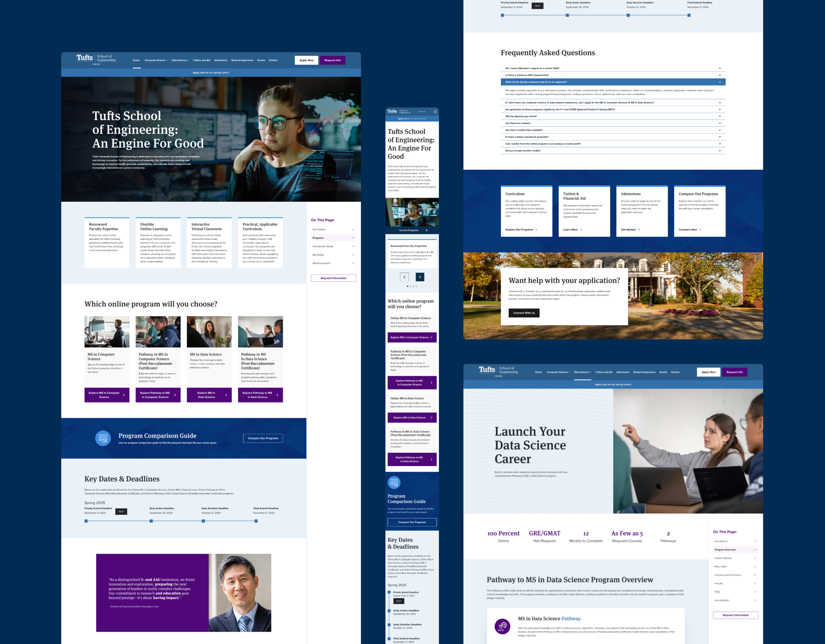Jump to Key Dates in homepage On This Page
This screenshot has height=644, width=825.
(x=334, y=255)
